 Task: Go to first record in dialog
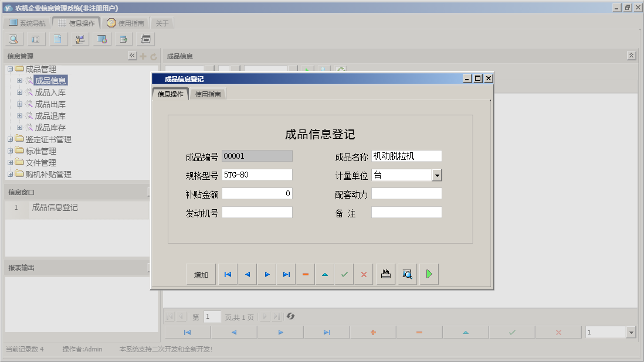pyautogui.click(x=228, y=274)
